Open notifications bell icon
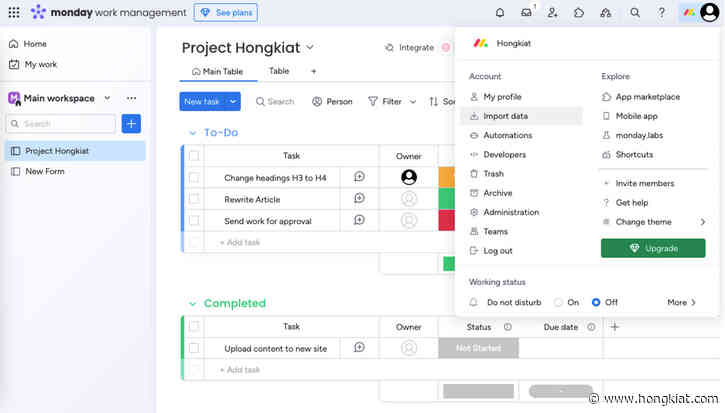The image size is (725, 413). pyautogui.click(x=500, y=13)
